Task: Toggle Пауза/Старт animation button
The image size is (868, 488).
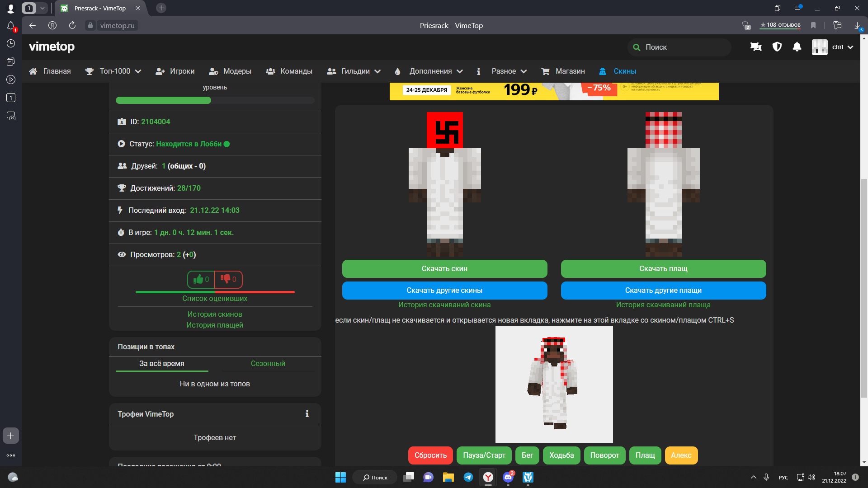Action: 484,455
